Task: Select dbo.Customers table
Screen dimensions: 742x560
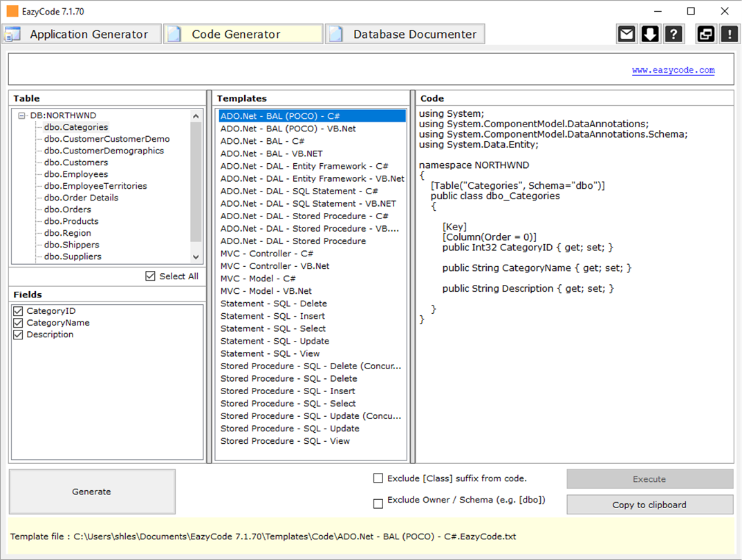Action: [x=76, y=162]
